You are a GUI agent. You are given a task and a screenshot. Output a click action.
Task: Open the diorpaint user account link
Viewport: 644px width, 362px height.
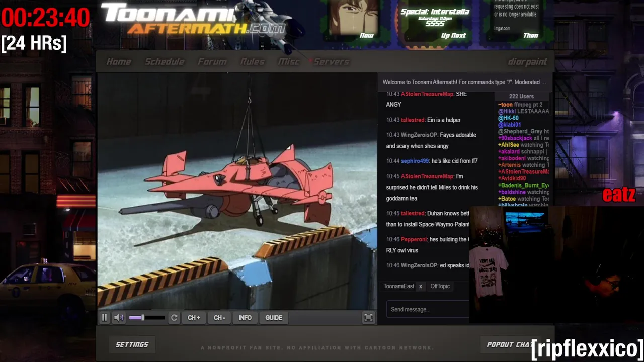(x=527, y=62)
